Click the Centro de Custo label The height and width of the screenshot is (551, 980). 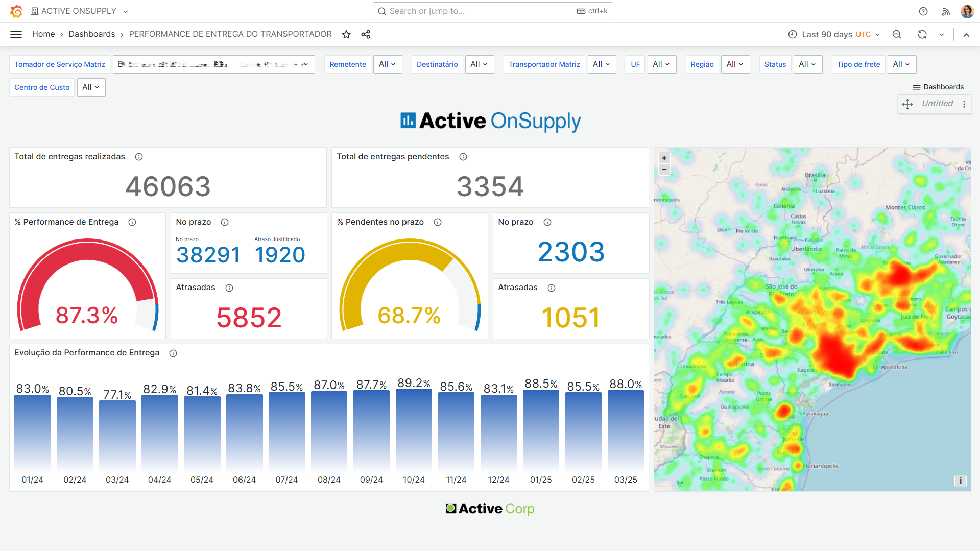coord(42,87)
